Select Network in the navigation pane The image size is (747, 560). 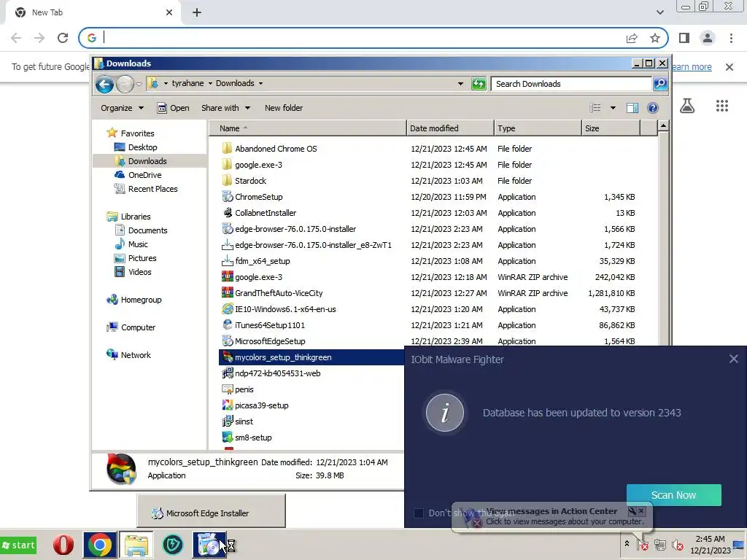pyautogui.click(x=128, y=355)
